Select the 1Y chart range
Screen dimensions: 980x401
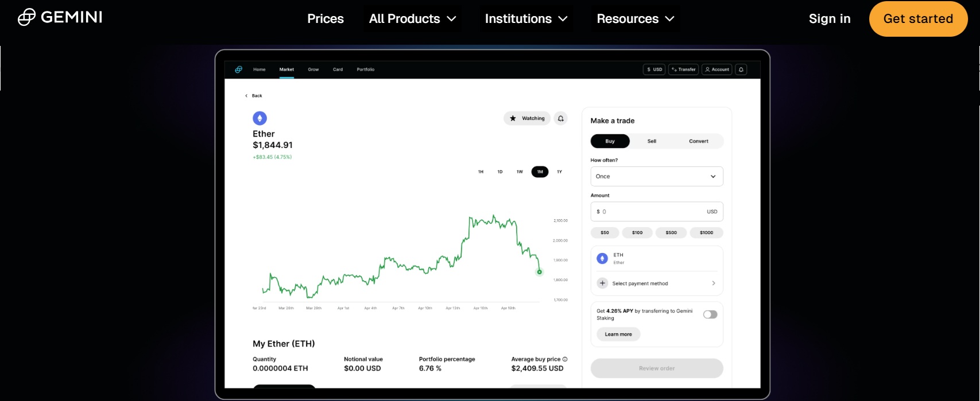pos(559,172)
